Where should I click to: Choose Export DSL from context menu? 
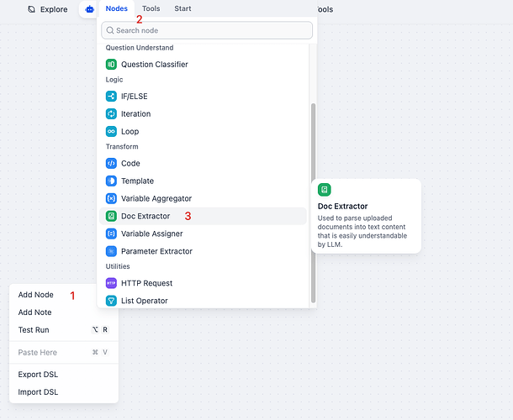point(64,375)
